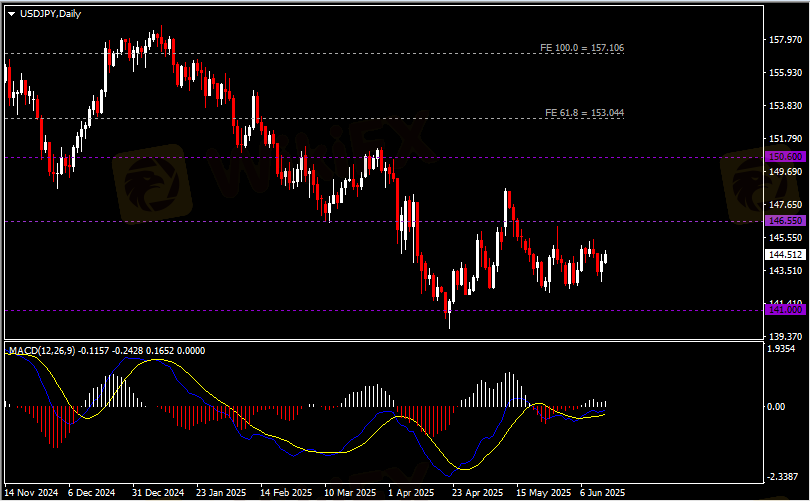Image resolution: width=810 pixels, height=501 pixels.
Task: Click the 31 Dec 2024 date marker
Action: (x=158, y=492)
